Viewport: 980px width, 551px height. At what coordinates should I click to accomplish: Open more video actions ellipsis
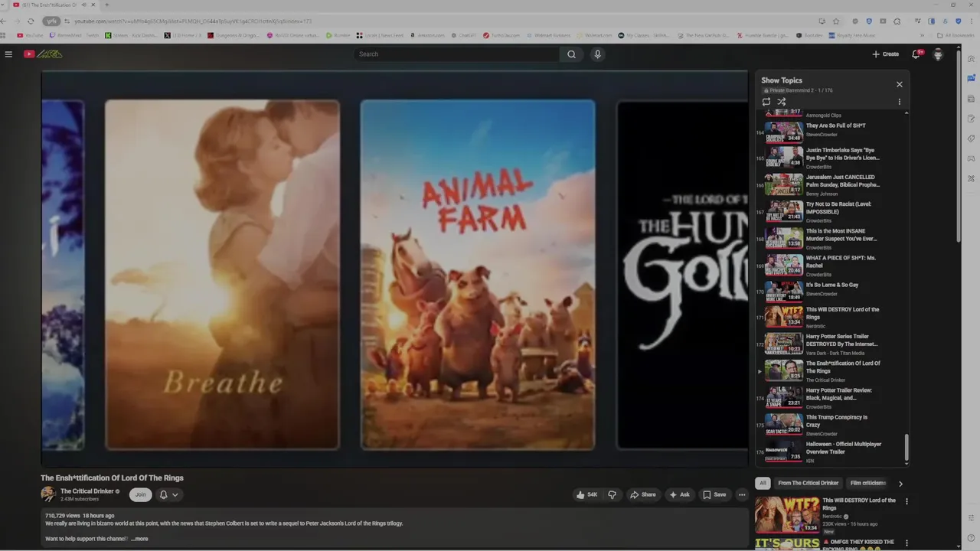742,494
